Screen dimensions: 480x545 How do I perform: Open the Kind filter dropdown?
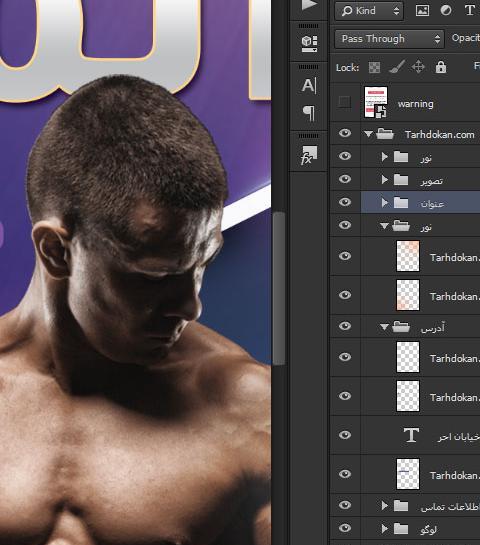[369, 11]
